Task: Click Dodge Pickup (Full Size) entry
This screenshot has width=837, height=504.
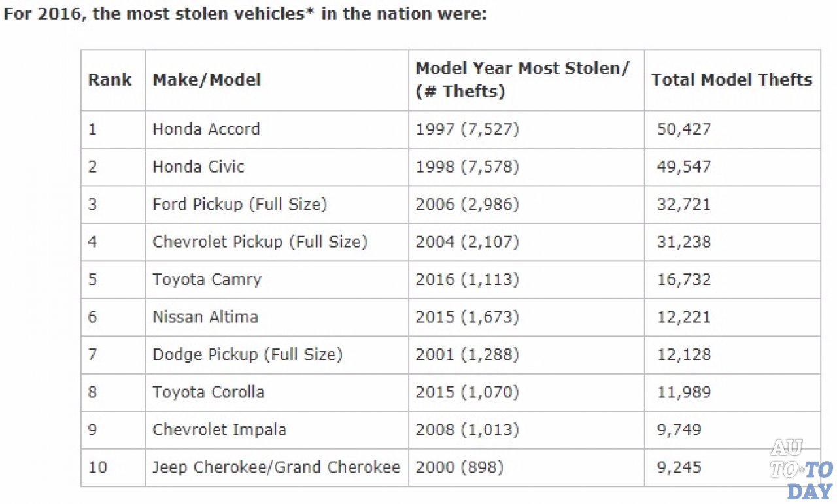Action: pos(247,354)
